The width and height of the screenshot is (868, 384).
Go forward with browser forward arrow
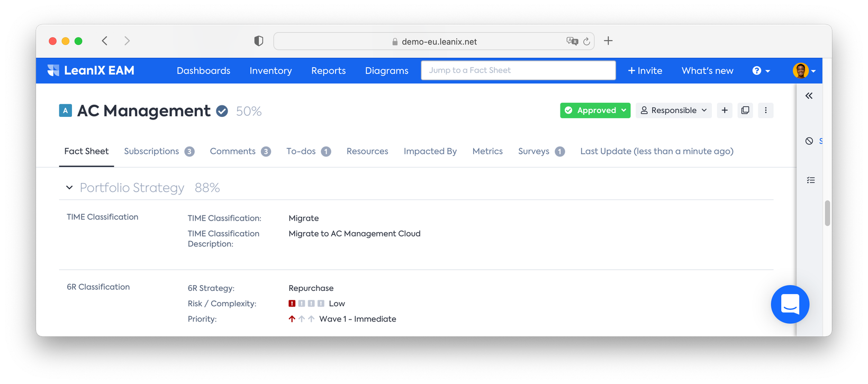[127, 41]
